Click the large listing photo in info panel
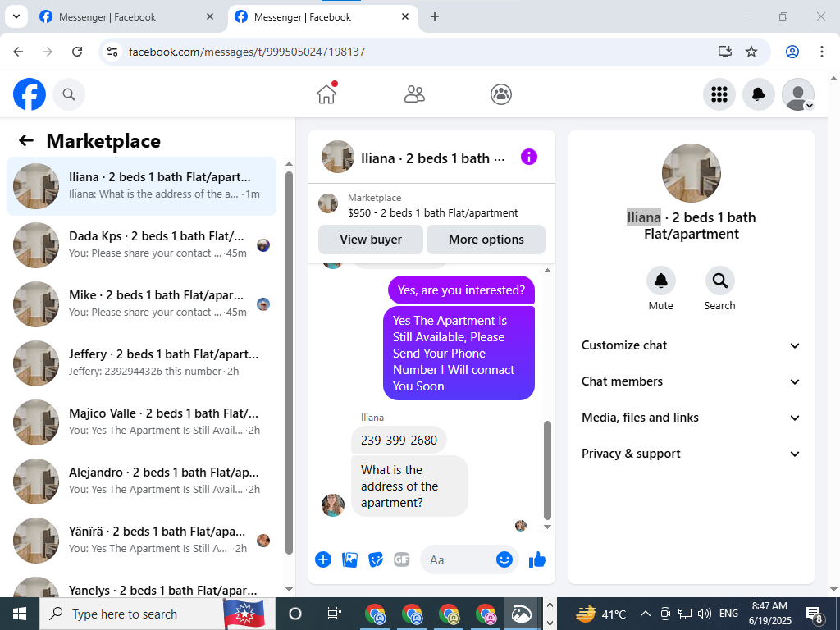This screenshot has width=840, height=630. pos(691,173)
